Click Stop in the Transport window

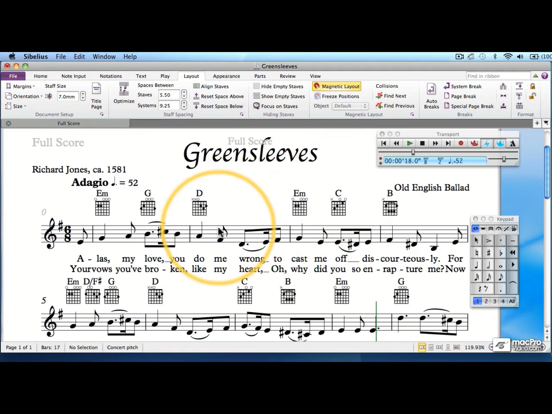422,143
